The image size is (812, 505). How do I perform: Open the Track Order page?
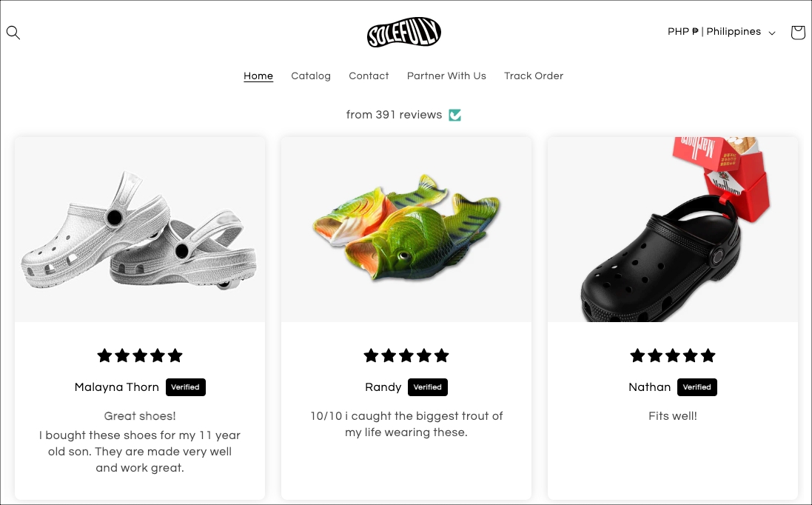[534, 76]
